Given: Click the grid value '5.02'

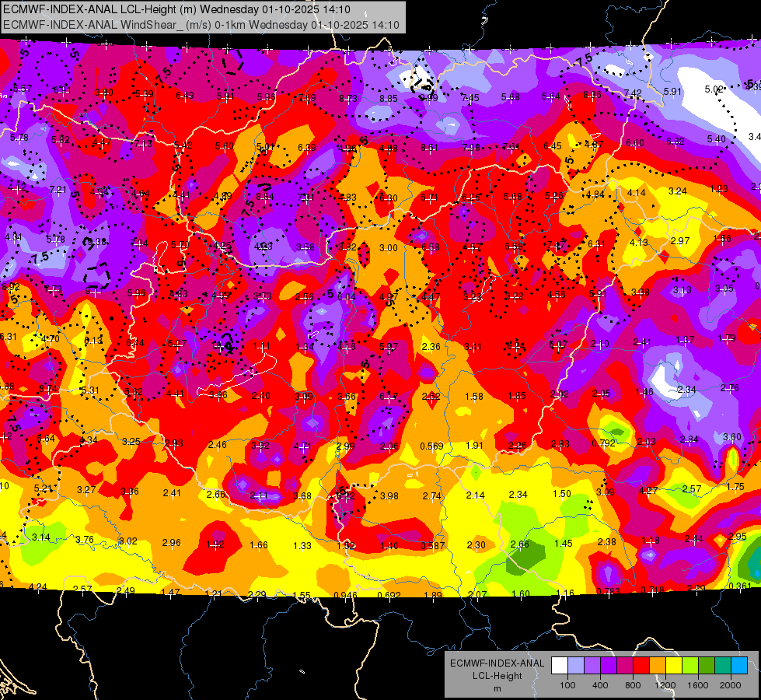Looking at the screenshot, I should (714, 89).
